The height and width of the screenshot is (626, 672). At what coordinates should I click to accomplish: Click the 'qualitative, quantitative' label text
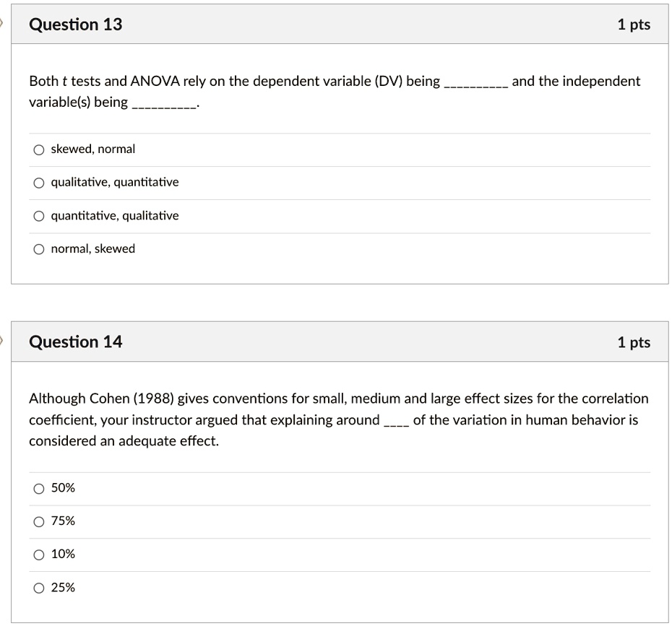coord(115,183)
